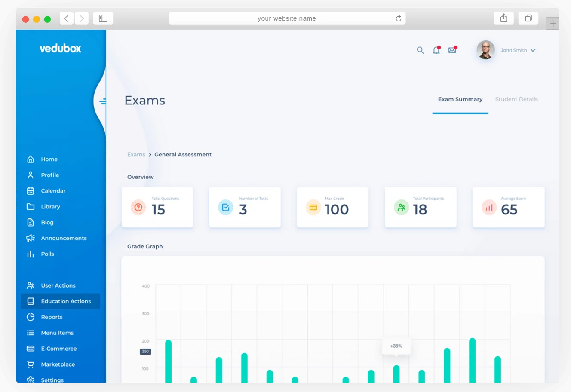
Task: Select the Exam Summary tab
Action: tap(460, 99)
